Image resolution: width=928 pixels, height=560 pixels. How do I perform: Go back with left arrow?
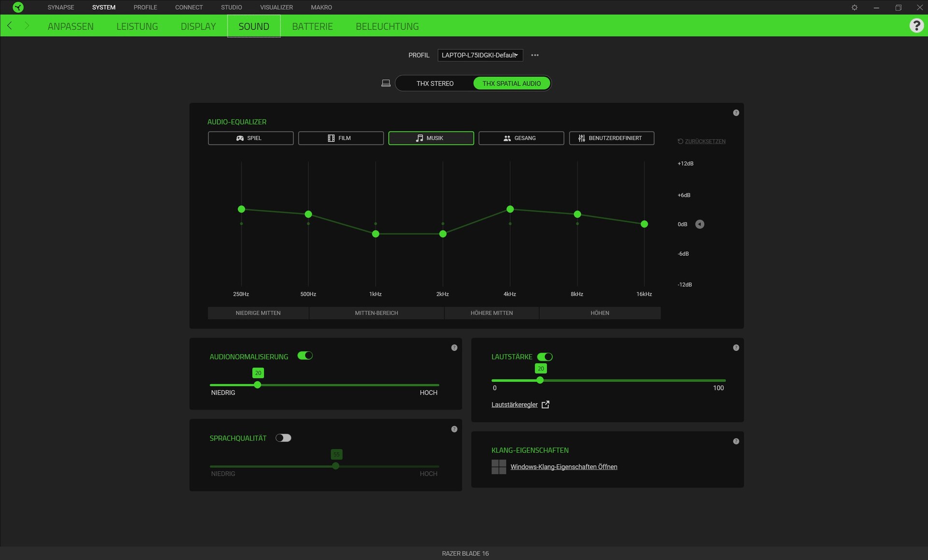[10, 26]
